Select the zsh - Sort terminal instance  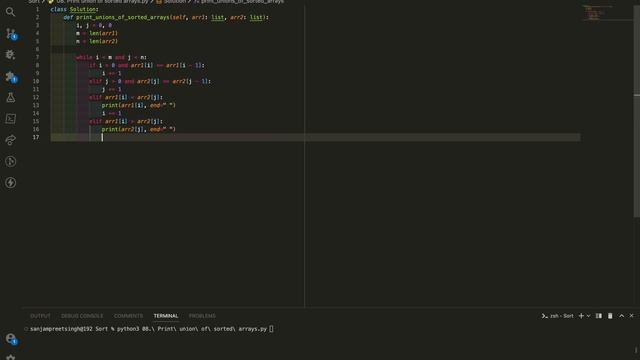[x=558, y=316]
